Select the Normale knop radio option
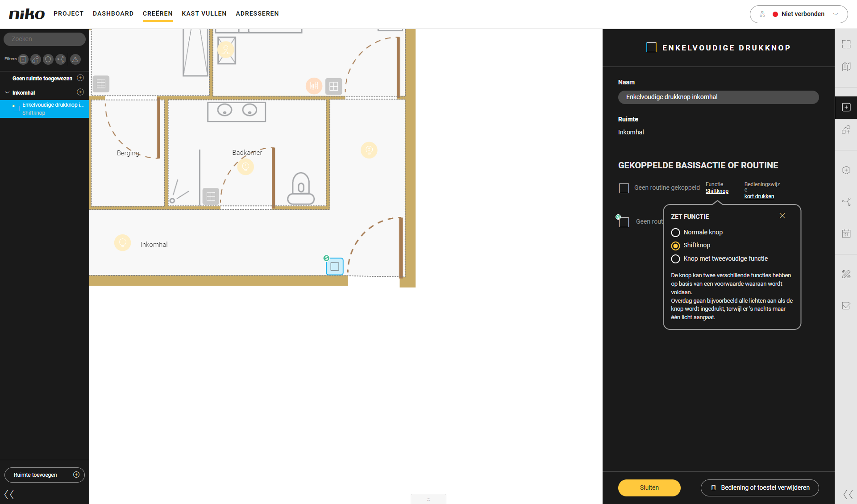Viewport: 857px width, 504px height. (675, 233)
